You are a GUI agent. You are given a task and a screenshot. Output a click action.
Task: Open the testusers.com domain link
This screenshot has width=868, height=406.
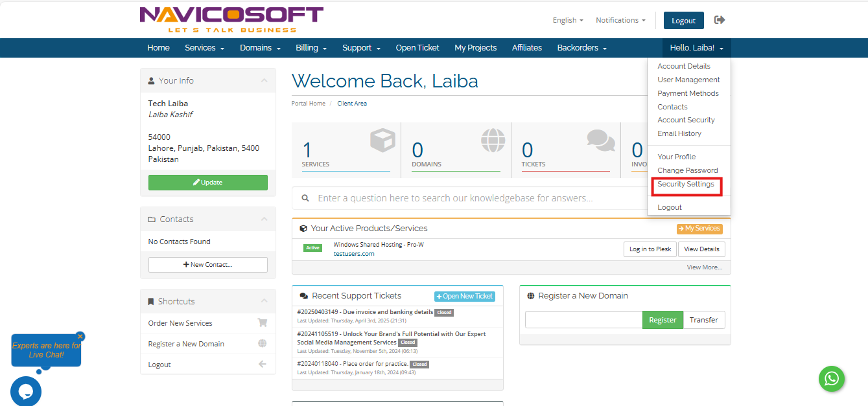(x=353, y=254)
